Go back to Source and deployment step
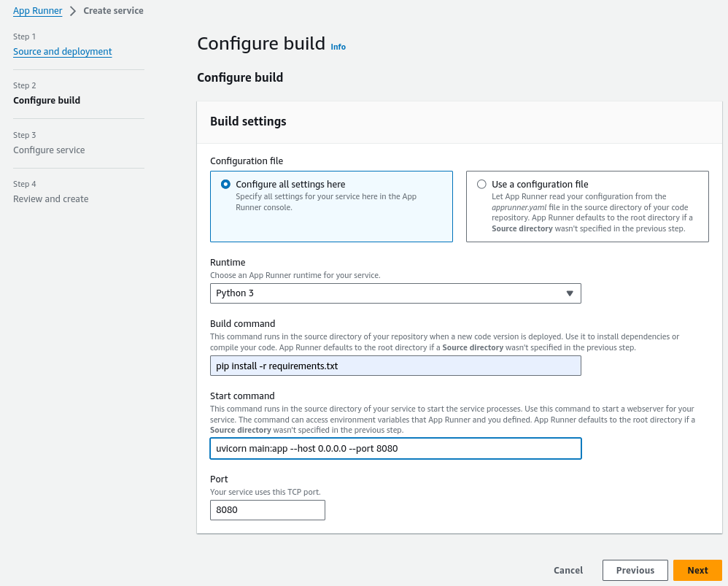 click(x=63, y=52)
